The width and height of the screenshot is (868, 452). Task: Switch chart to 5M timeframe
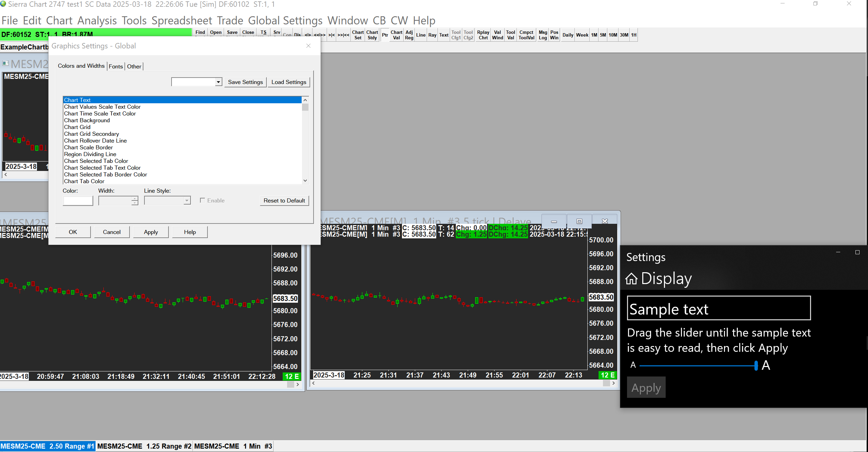(x=603, y=35)
